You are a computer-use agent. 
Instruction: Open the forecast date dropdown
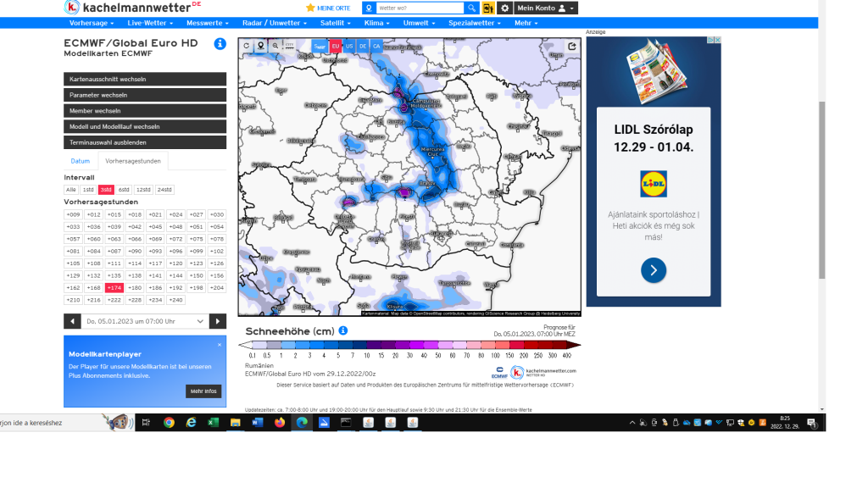point(145,321)
